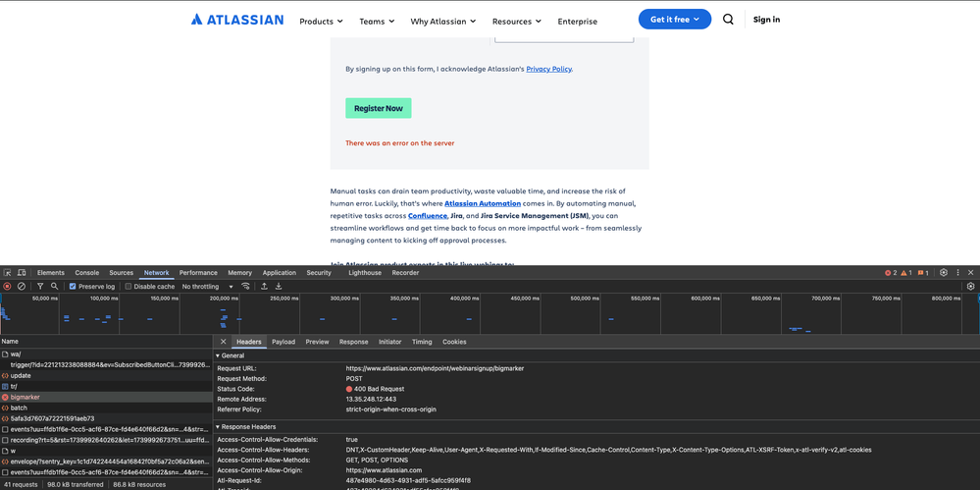Close the request details pane with X

[x=223, y=342]
